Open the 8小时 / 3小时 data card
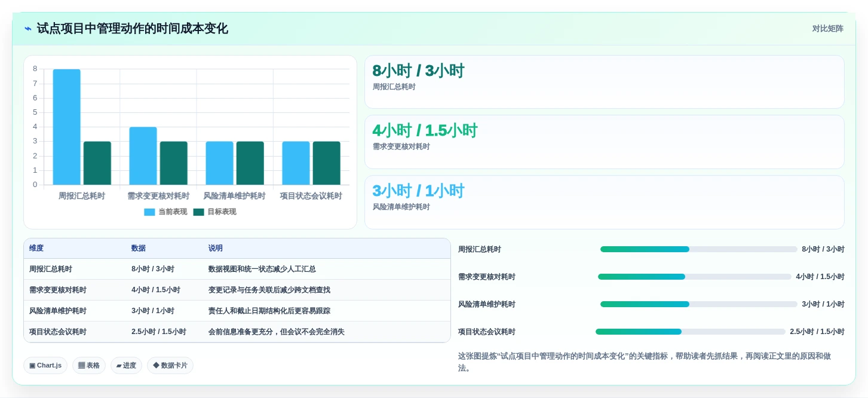The width and height of the screenshot is (868, 398). [604, 82]
